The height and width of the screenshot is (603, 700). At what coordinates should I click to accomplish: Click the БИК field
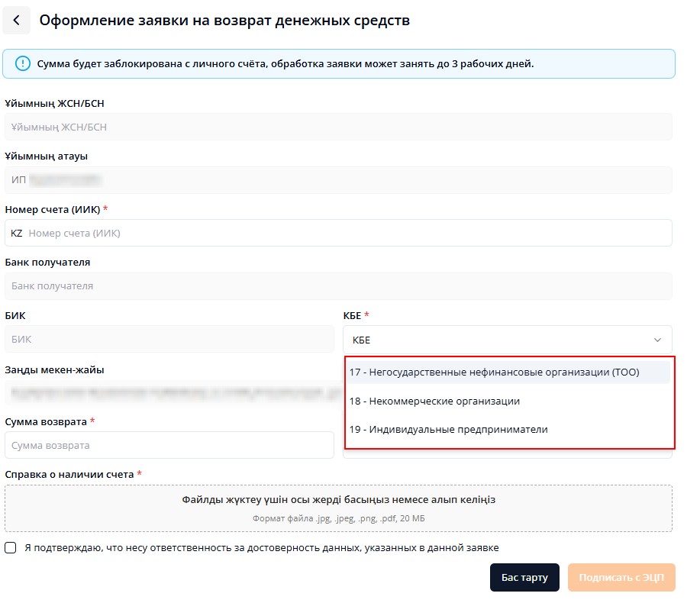coord(169,339)
